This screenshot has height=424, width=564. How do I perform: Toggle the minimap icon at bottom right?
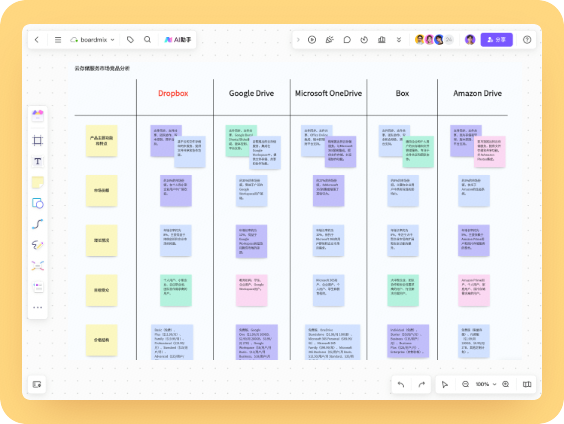[x=527, y=384]
